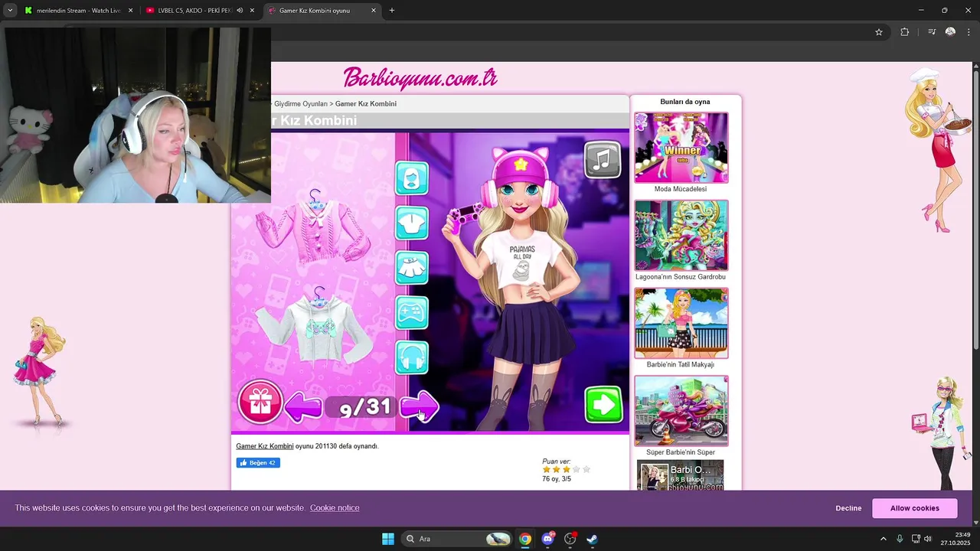Viewport: 980px width, 551px height.
Task: Click the taskbar search box Ara
Action: (x=457, y=539)
